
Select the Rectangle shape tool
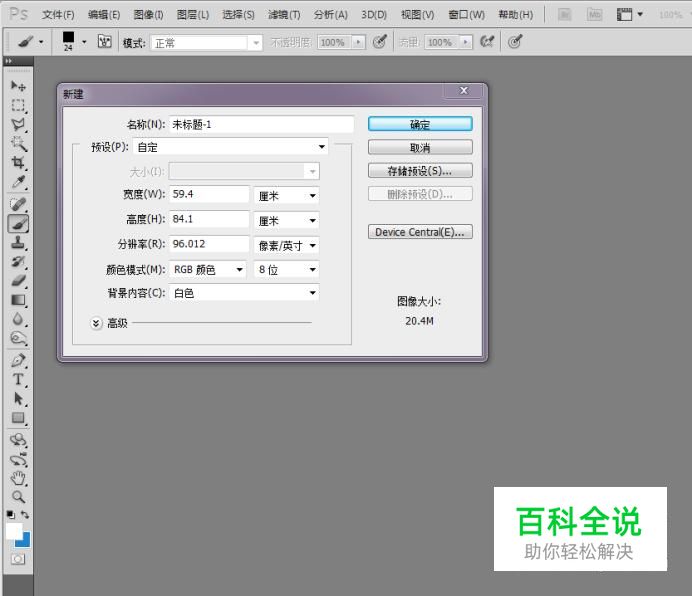pyautogui.click(x=18, y=418)
